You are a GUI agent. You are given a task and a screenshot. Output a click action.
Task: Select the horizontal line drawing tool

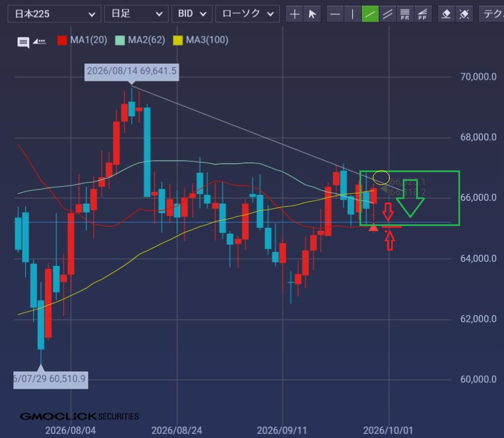coord(335,14)
